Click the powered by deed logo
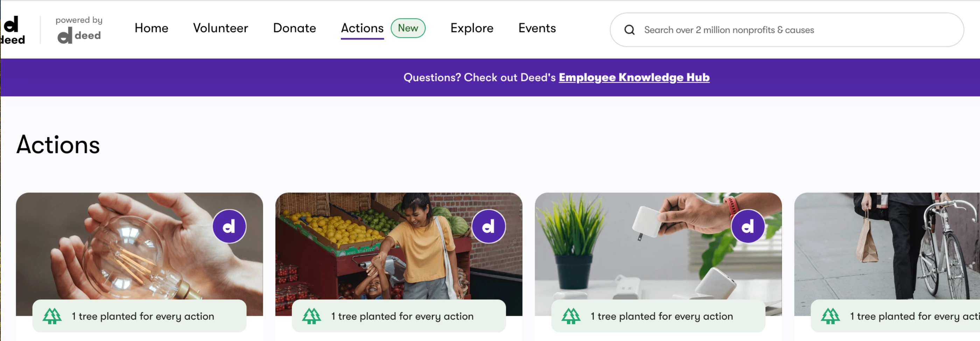Screen dimensions: 980x341 79,30
